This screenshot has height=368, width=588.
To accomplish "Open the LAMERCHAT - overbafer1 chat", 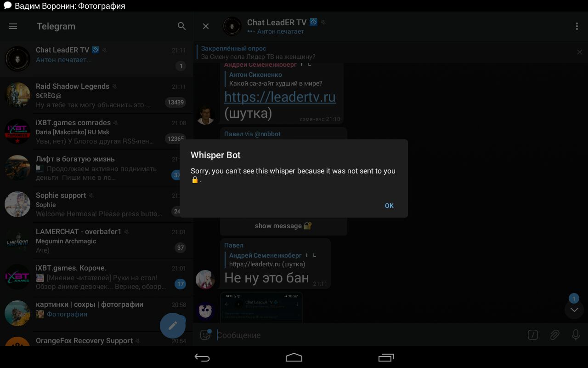I will coord(96,241).
